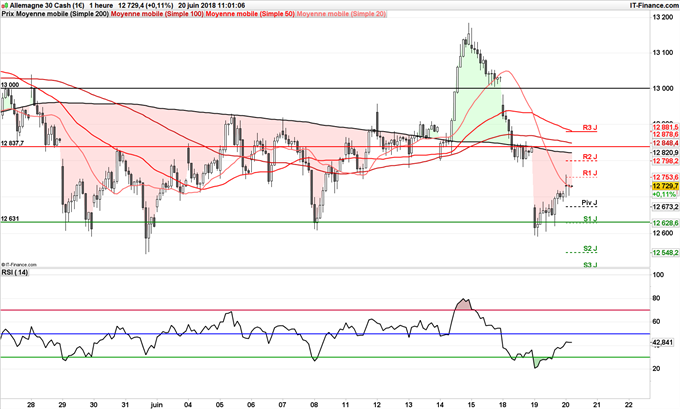The height and width of the screenshot is (409, 680).
Task: Click the R2 J pivot resistance label
Action: [590, 157]
